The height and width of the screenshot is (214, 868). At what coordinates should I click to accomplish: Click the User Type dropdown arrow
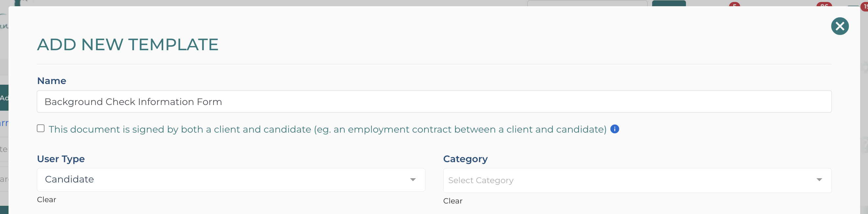[413, 180]
